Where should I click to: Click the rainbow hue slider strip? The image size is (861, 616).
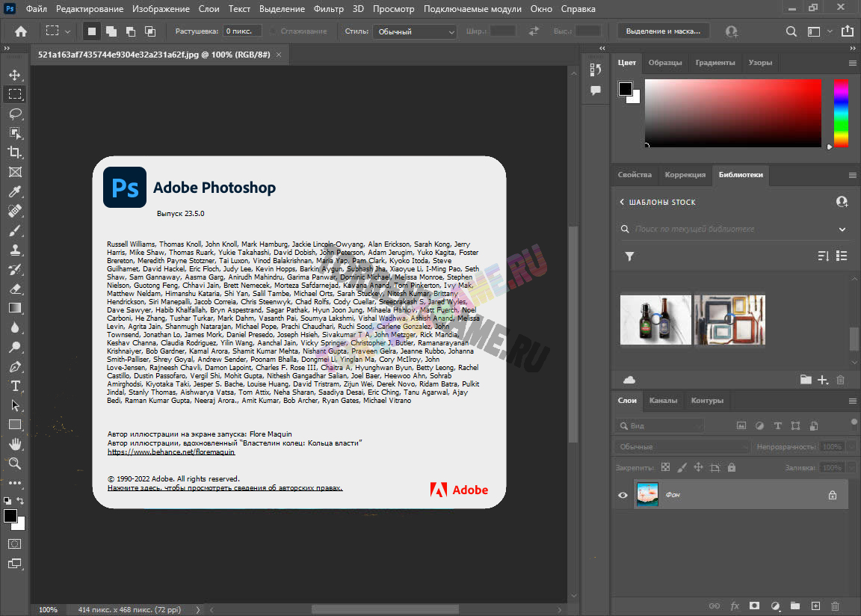841,112
